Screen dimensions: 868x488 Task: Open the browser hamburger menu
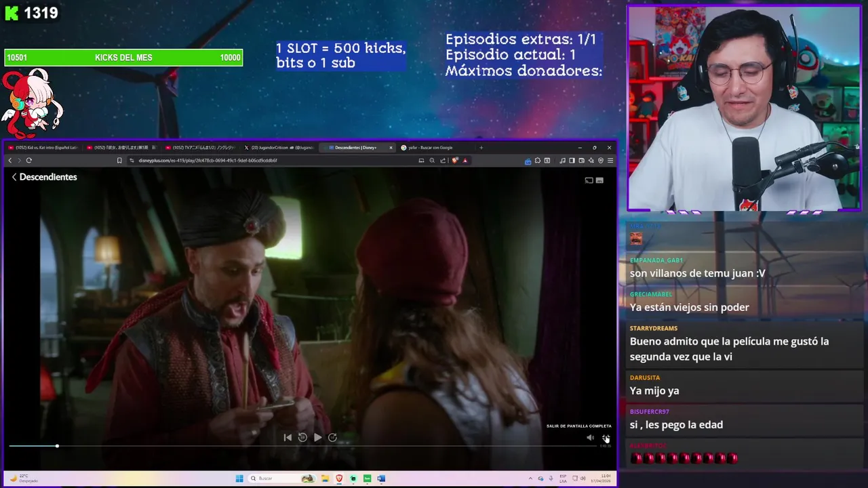point(610,161)
